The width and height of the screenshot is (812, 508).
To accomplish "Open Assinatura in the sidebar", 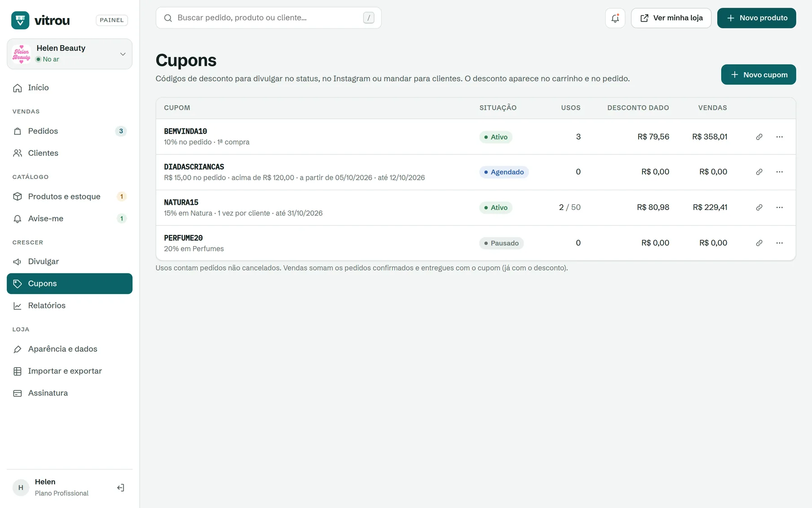I will 69,393.
